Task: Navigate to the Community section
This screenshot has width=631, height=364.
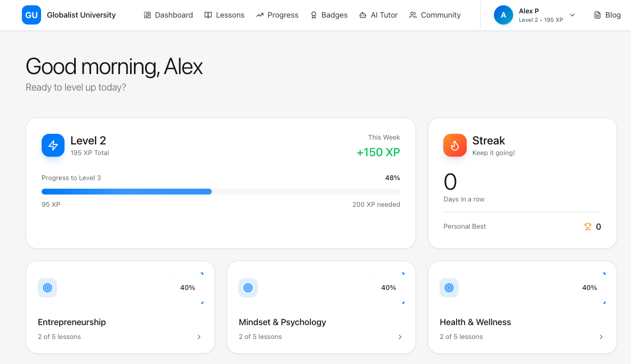Action: pyautogui.click(x=435, y=15)
